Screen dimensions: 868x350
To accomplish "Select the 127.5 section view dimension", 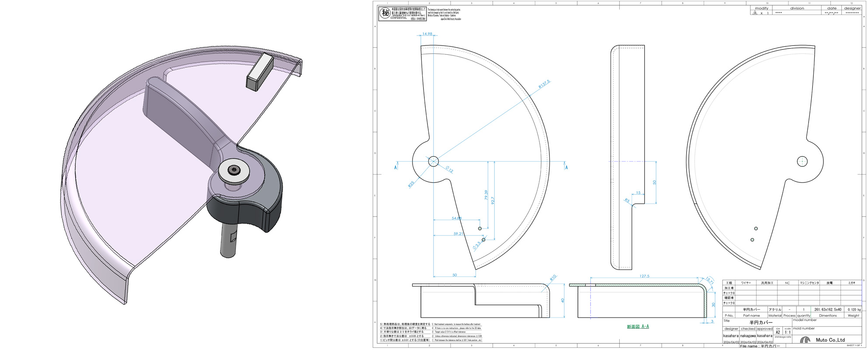I will (x=644, y=276).
